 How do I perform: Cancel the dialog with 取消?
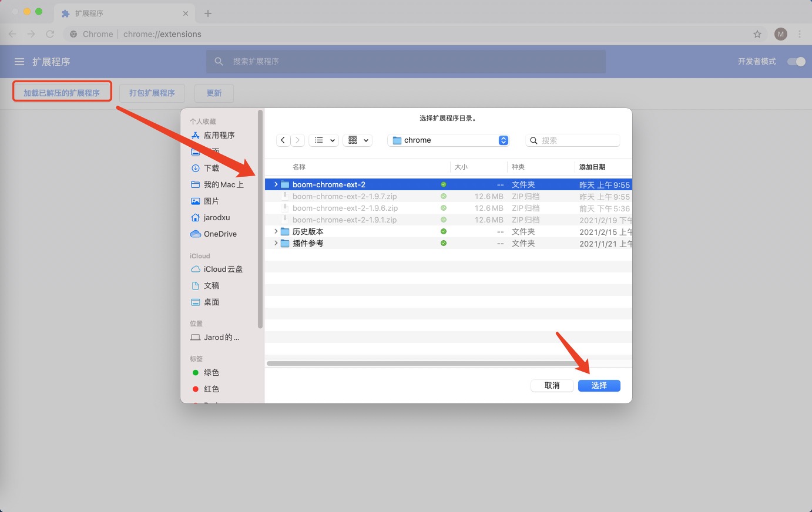click(x=552, y=385)
